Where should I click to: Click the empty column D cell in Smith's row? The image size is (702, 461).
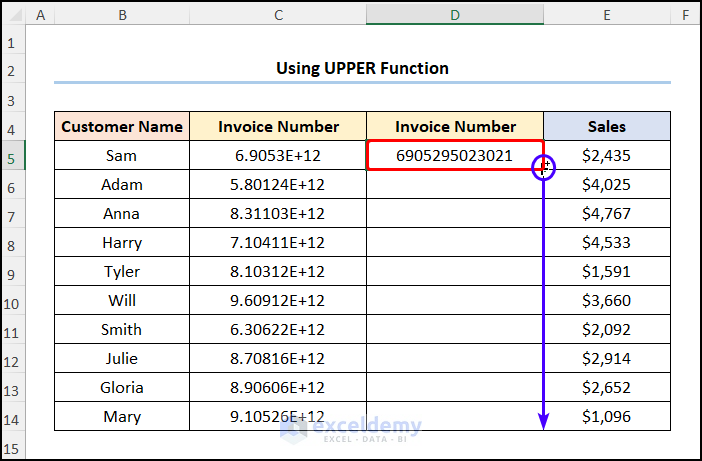click(455, 329)
